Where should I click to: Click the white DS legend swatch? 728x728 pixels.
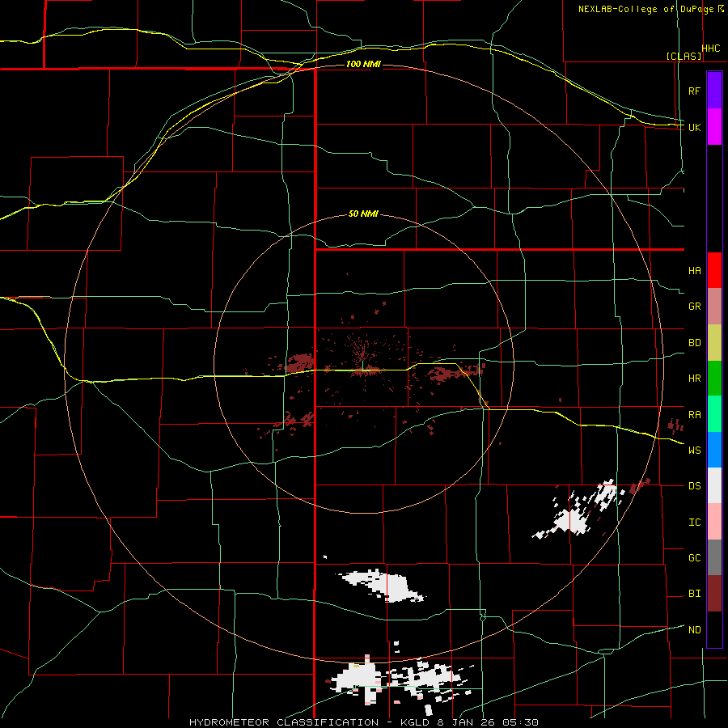pyautogui.click(x=714, y=485)
